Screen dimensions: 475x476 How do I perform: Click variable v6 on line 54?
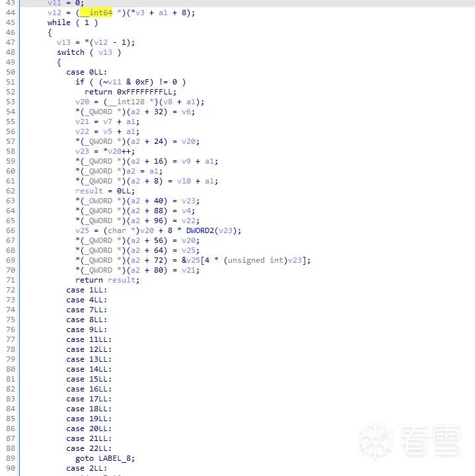pos(186,112)
